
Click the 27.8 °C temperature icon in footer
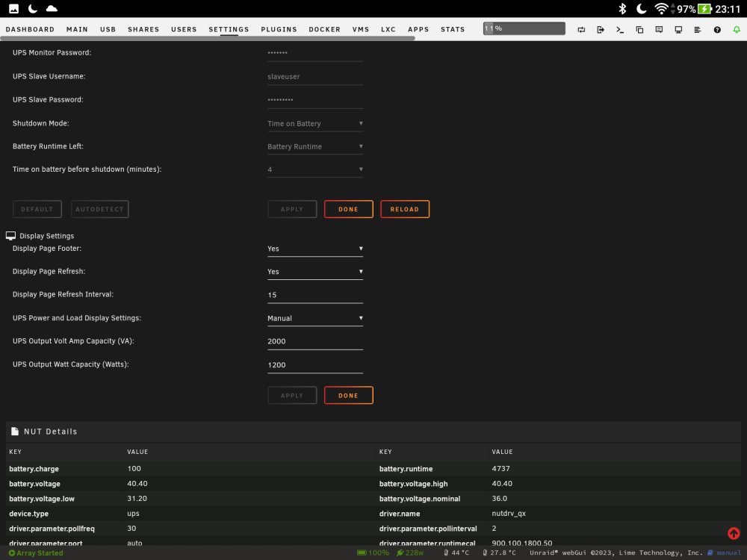[485, 553]
